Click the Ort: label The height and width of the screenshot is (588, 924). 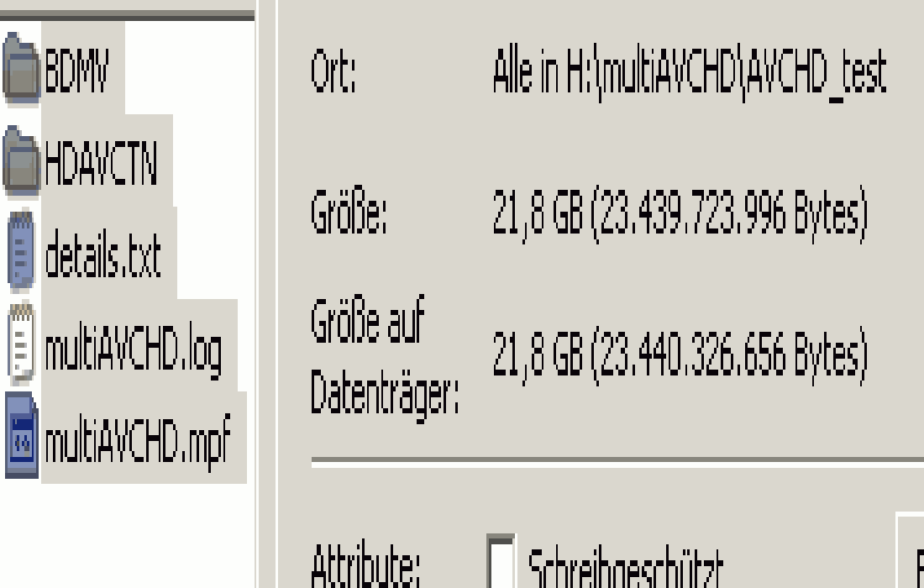pyautogui.click(x=333, y=70)
